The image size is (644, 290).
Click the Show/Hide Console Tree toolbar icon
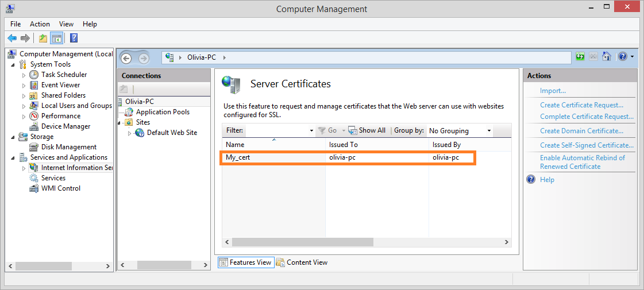[x=56, y=38]
